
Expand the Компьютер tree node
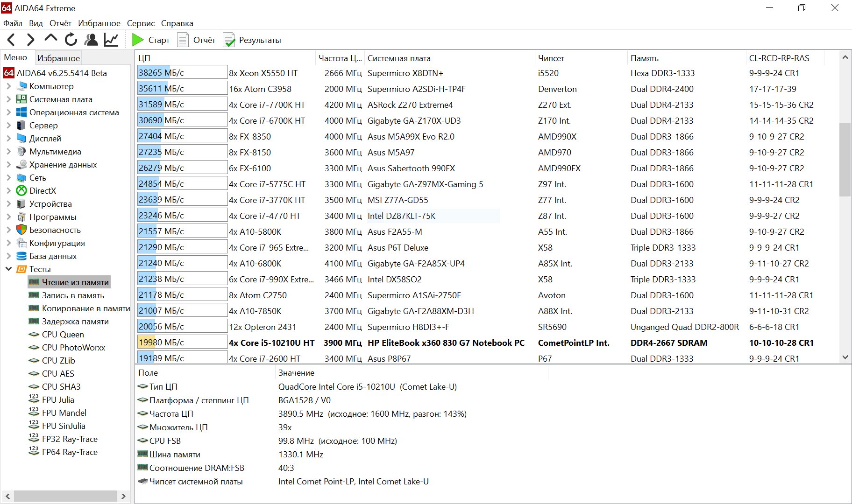(x=8, y=86)
